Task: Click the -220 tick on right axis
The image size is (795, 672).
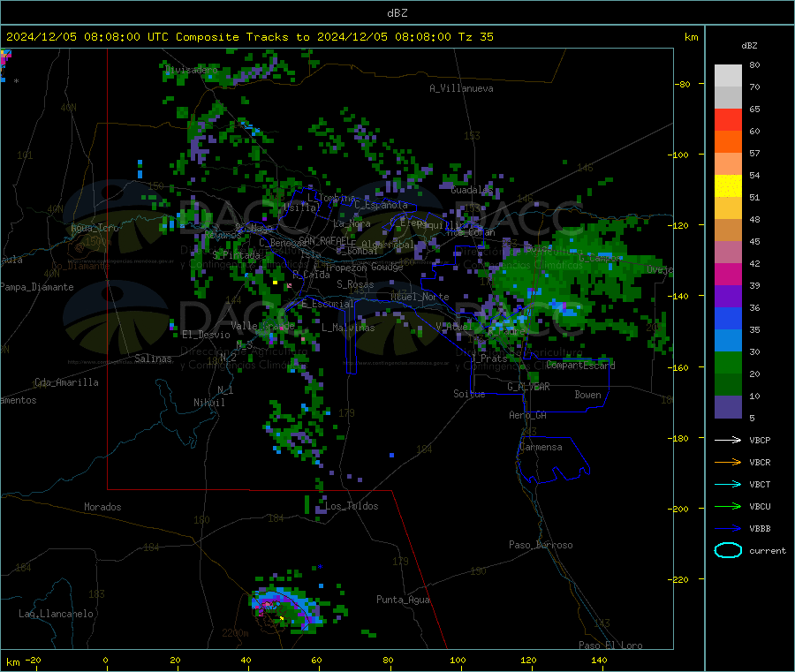Action: pyautogui.click(x=678, y=580)
